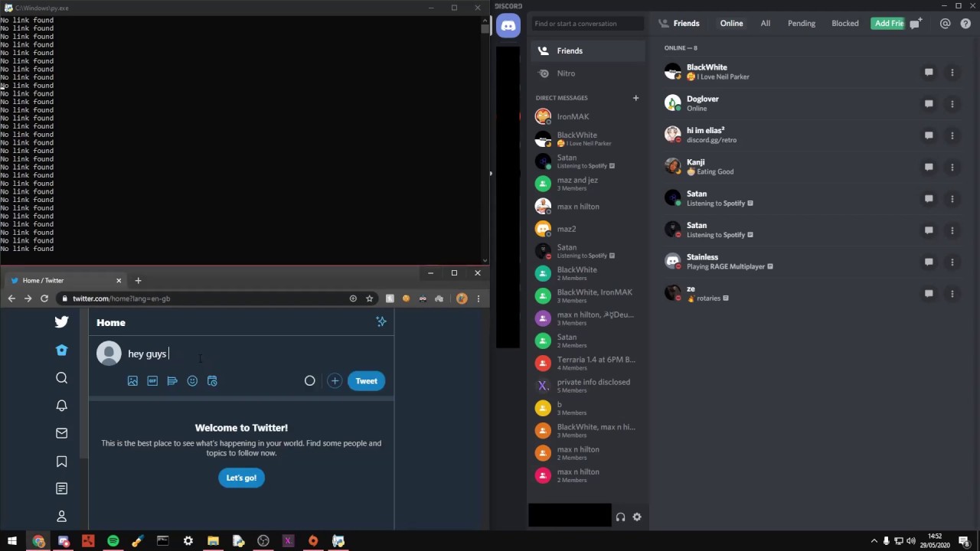Add an image to the tweet

pyautogui.click(x=132, y=381)
